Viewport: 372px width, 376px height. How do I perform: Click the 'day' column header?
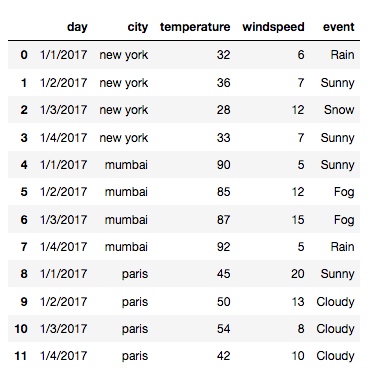(x=77, y=27)
